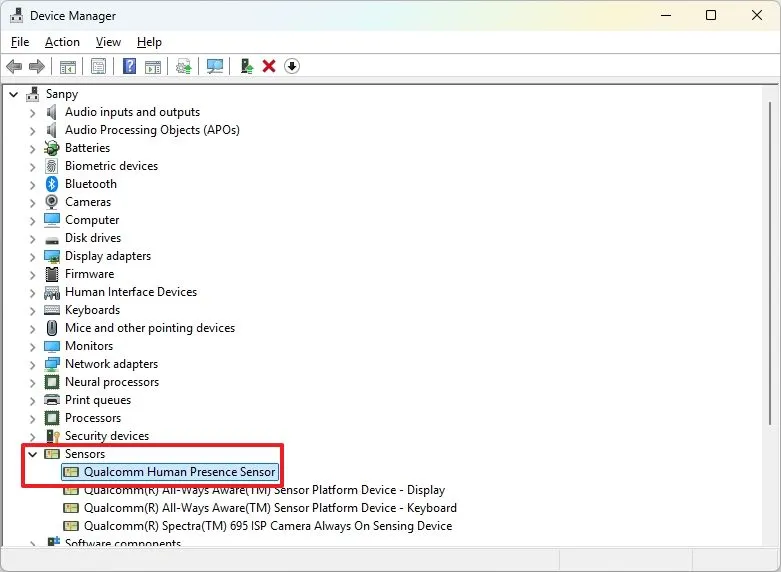Click the Keyboards category icon
This screenshot has width=781, height=572.
(52, 310)
